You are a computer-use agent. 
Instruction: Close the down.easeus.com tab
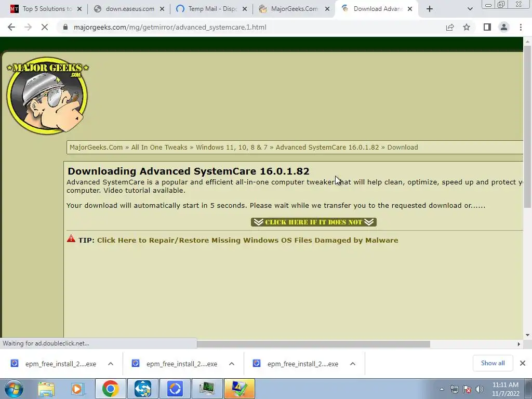pos(162,9)
